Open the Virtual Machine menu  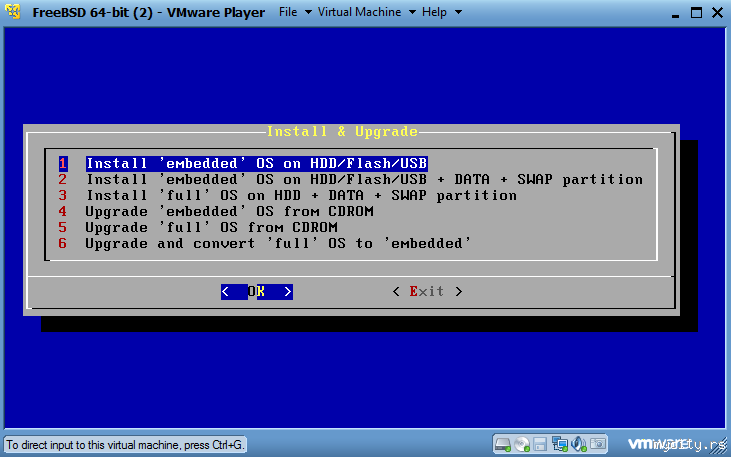tap(366, 12)
